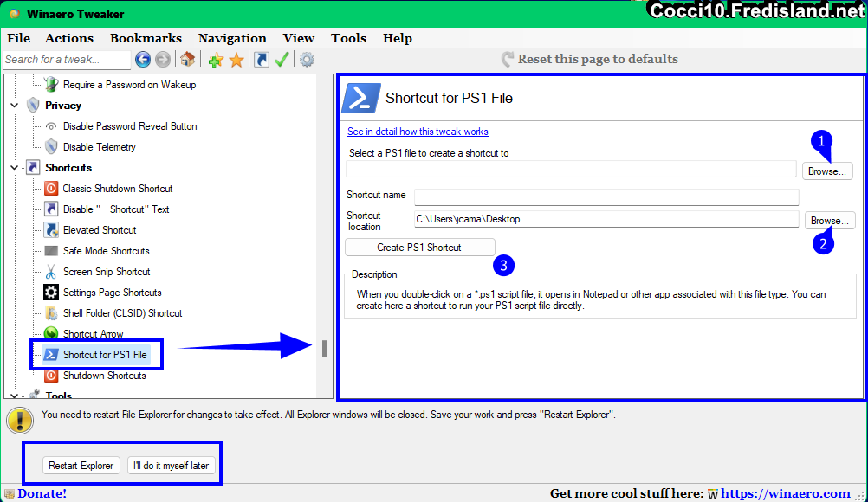Viewport: 868px width, 502px height.
Task: Open the Donate! link
Action: 42,493
